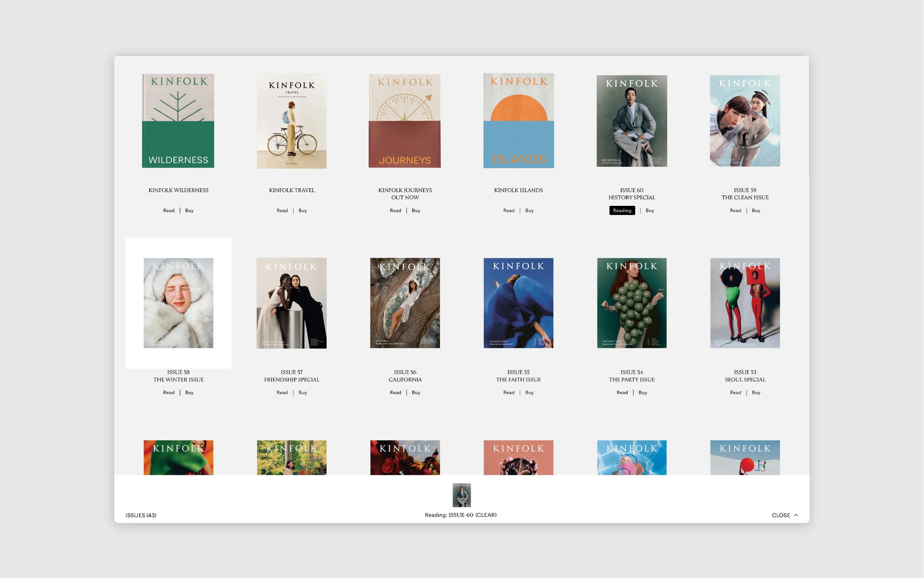The image size is (924, 578).
Task: Buy Issue 58 The Winter Issue
Action: pos(190,393)
